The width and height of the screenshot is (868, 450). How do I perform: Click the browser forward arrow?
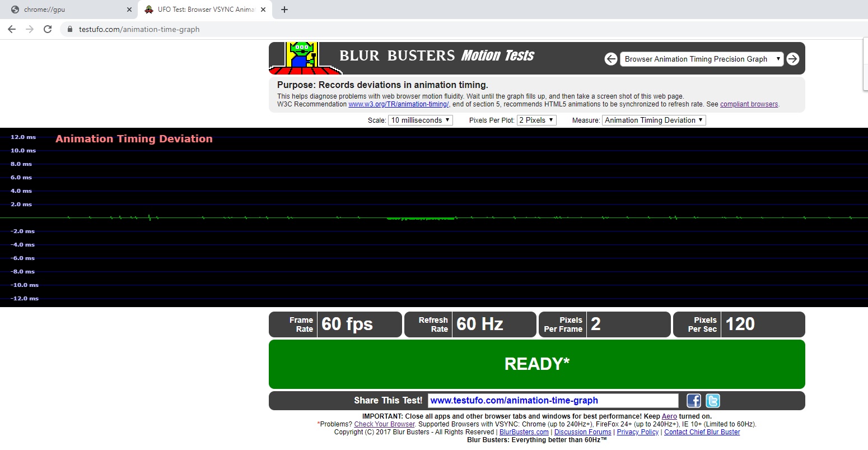(30, 29)
